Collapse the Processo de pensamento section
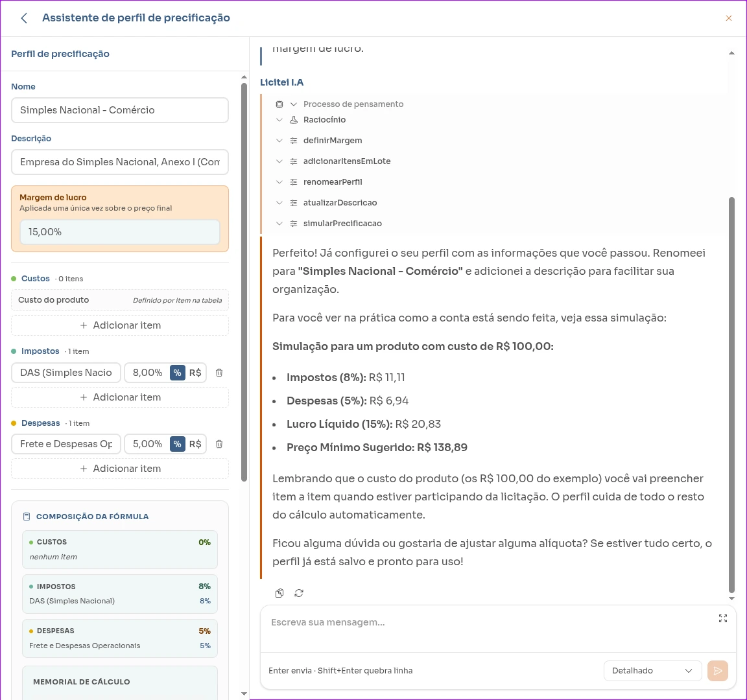The width and height of the screenshot is (747, 700). tap(294, 104)
